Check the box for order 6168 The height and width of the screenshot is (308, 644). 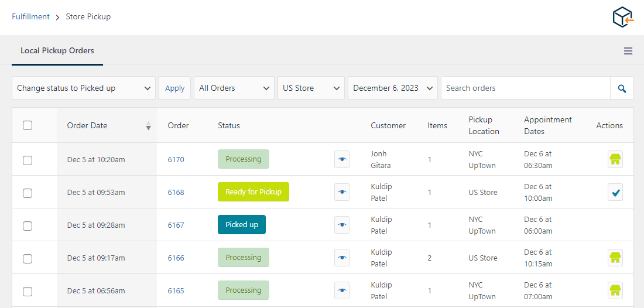coord(28,193)
